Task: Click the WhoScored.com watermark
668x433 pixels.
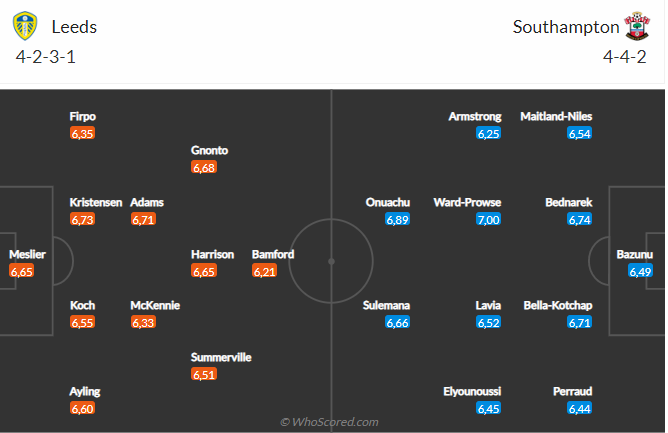Action: (x=329, y=422)
